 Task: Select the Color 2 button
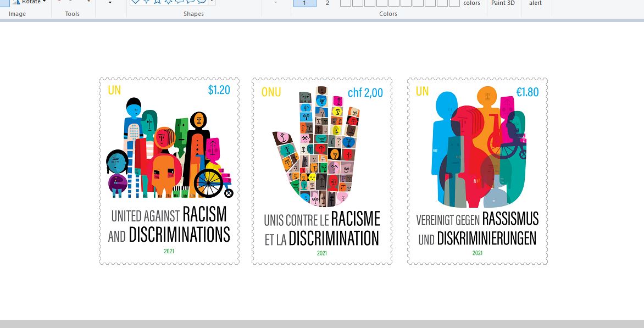327,3
